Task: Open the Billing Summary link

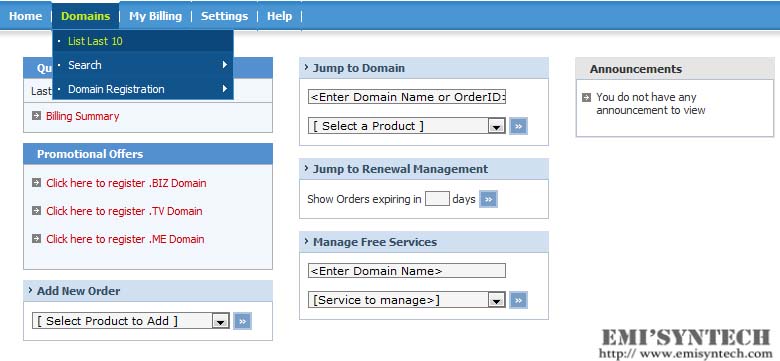Action: [83, 116]
